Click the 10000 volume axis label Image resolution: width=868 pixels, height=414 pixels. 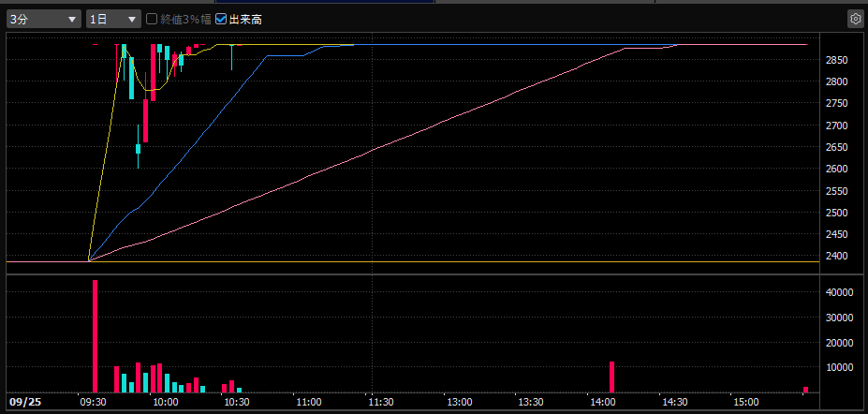pyautogui.click(x=839, y=367)
